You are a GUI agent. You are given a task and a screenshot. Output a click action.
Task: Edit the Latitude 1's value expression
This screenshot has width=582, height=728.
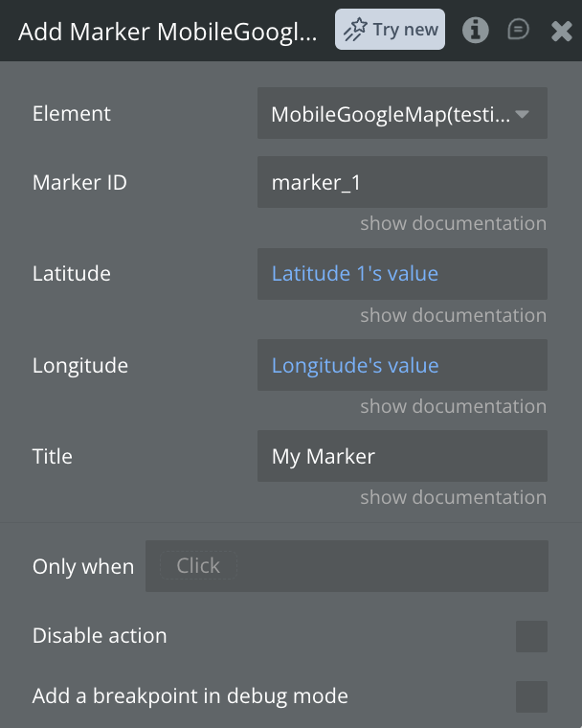pos(355,274)
